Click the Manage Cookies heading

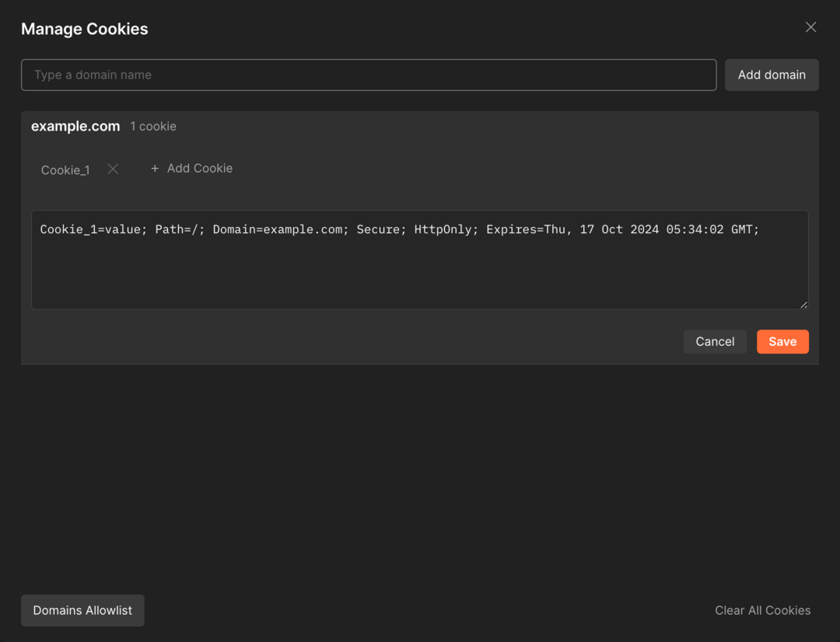[85, 29]
